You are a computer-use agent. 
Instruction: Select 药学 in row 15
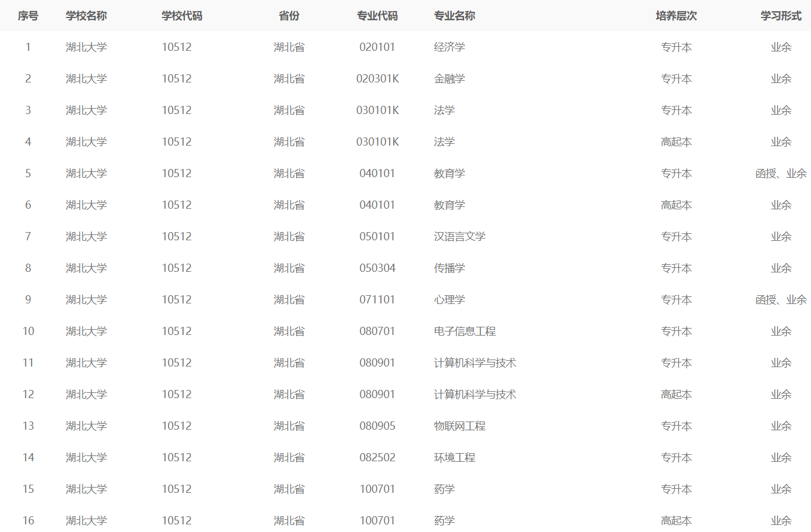pyautogui.click(x=444, y=489)
